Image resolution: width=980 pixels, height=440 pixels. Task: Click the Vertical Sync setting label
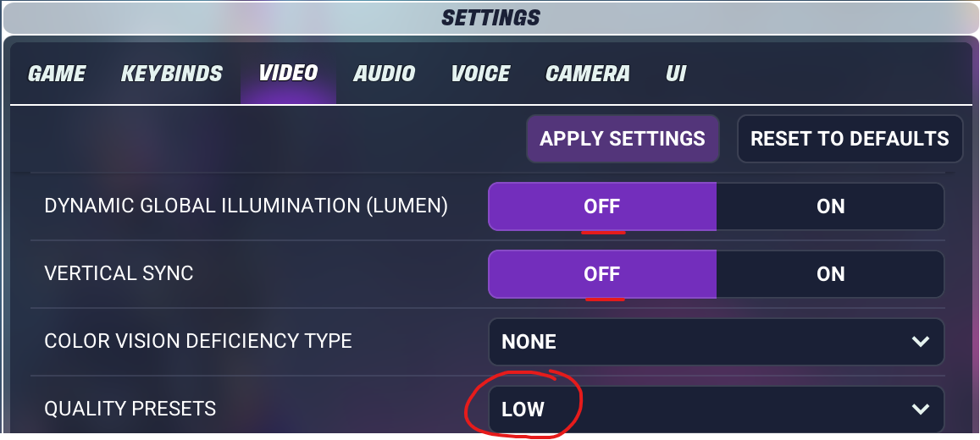coord(119,273)
